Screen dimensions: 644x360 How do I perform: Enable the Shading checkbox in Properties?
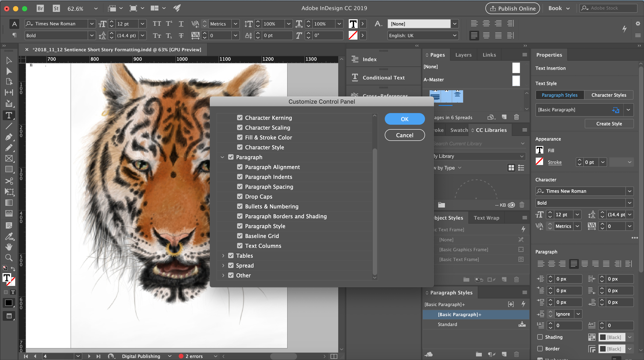[540, 337]
